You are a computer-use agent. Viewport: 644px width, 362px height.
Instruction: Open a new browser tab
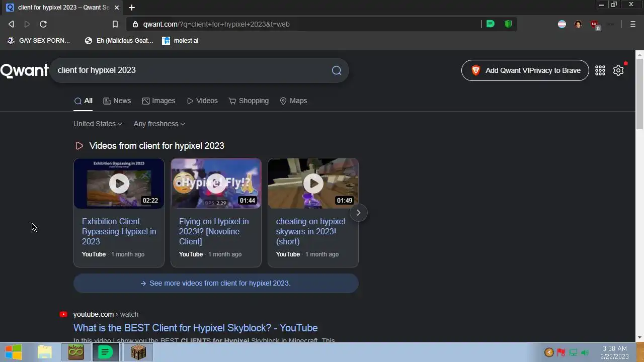132,8
